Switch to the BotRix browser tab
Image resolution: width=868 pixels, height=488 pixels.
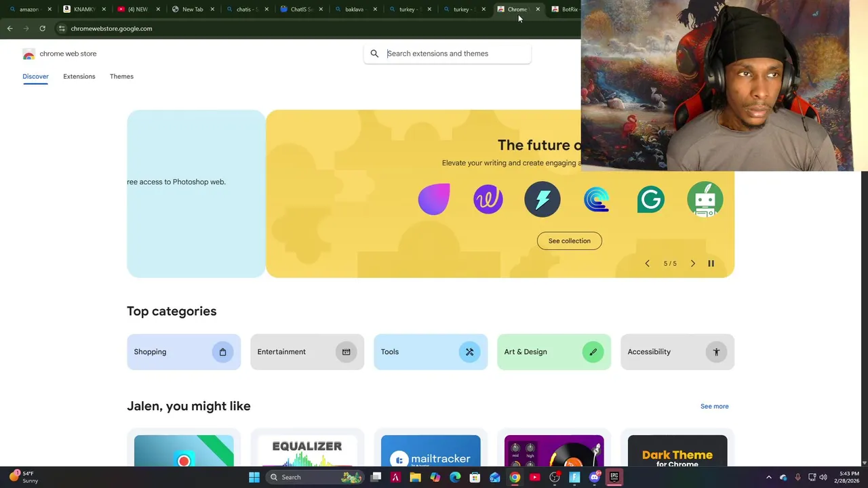(x=566, y=9)
